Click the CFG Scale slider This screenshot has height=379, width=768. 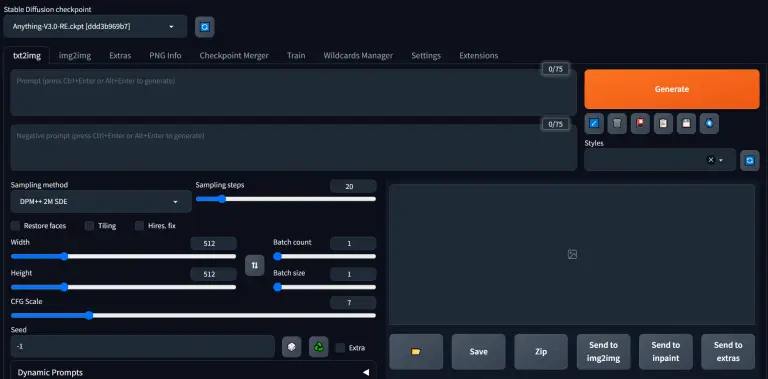coord(193,315)
